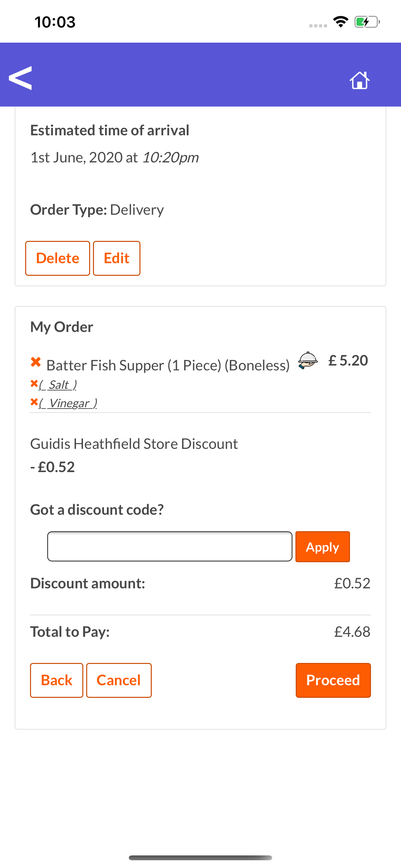Apply the discount code
The width and height of the screenshot is (401, 868).
pos(323,547)
